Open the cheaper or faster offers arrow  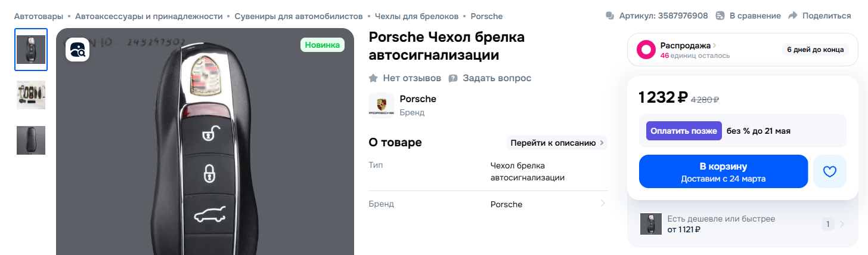point(842,225)
